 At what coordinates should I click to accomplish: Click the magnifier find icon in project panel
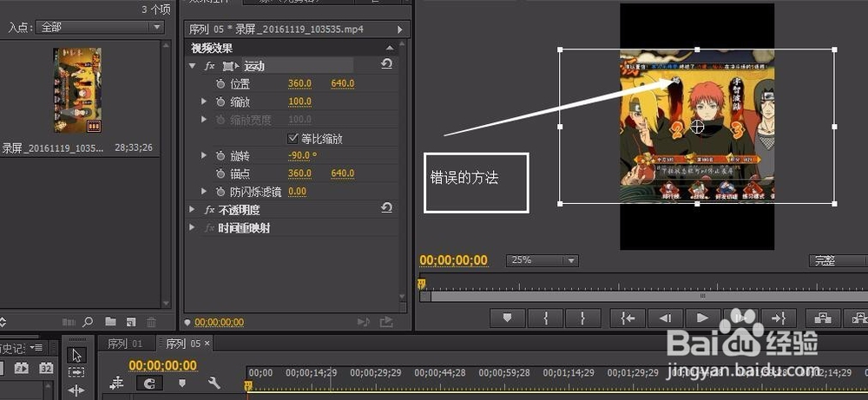tap(88, 321)
